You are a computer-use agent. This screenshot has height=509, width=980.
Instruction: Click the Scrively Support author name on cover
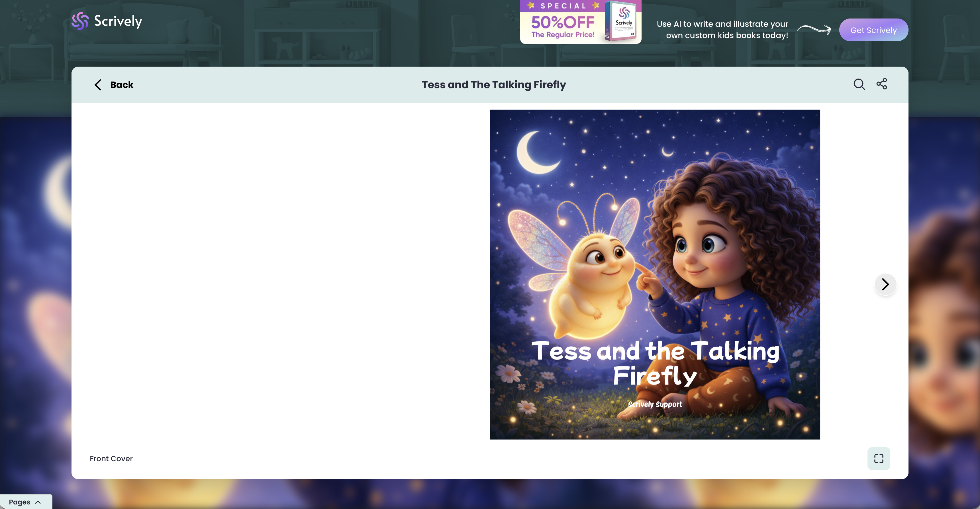[655, 404]
